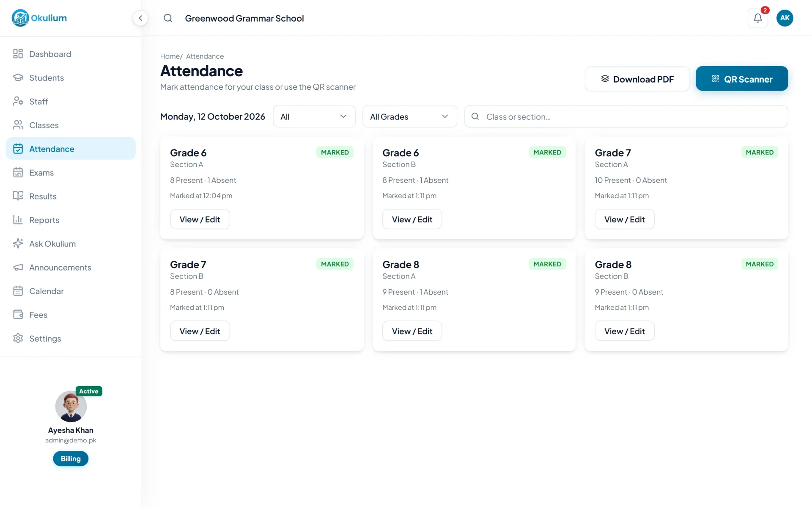
Task: Click the Classes people icon
Action: pos(18,125)
